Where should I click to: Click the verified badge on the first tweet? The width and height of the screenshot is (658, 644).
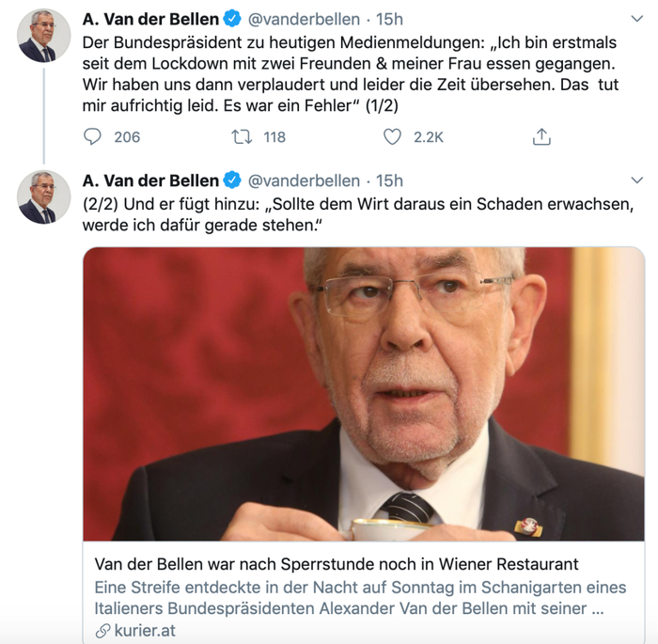click(x=232, y=19)
